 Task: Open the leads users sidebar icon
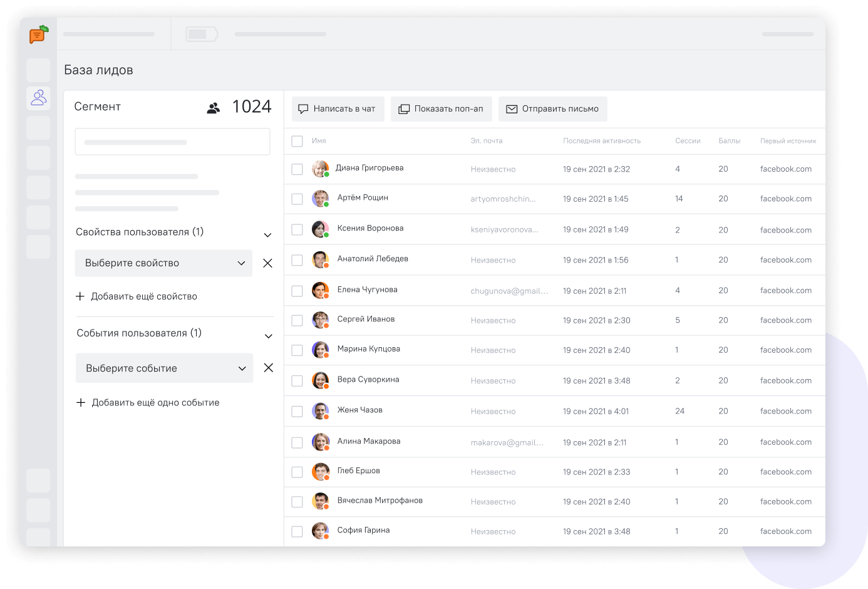39,97
